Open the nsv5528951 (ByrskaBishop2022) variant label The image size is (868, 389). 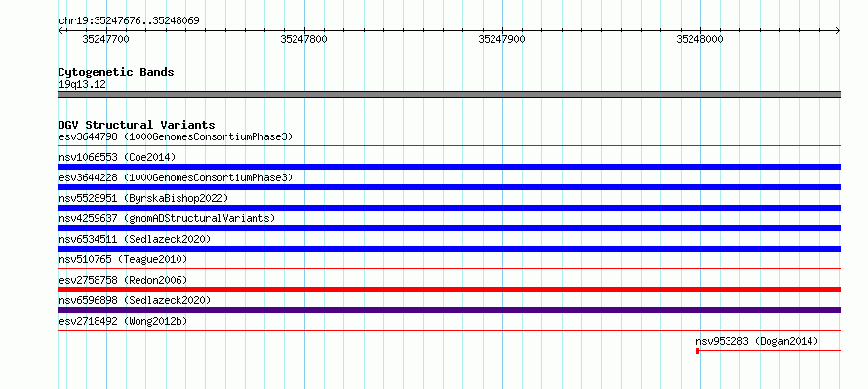[143, 198]
